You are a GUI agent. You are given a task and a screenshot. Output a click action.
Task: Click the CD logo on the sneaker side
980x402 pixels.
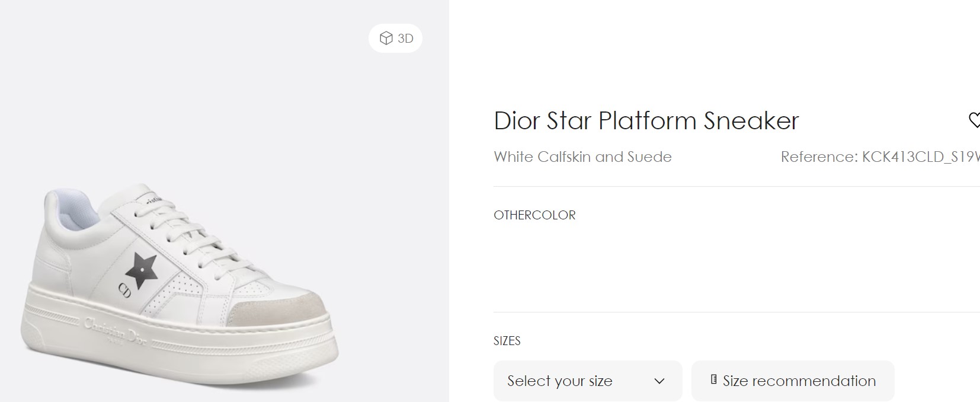[x=125, y=290]
